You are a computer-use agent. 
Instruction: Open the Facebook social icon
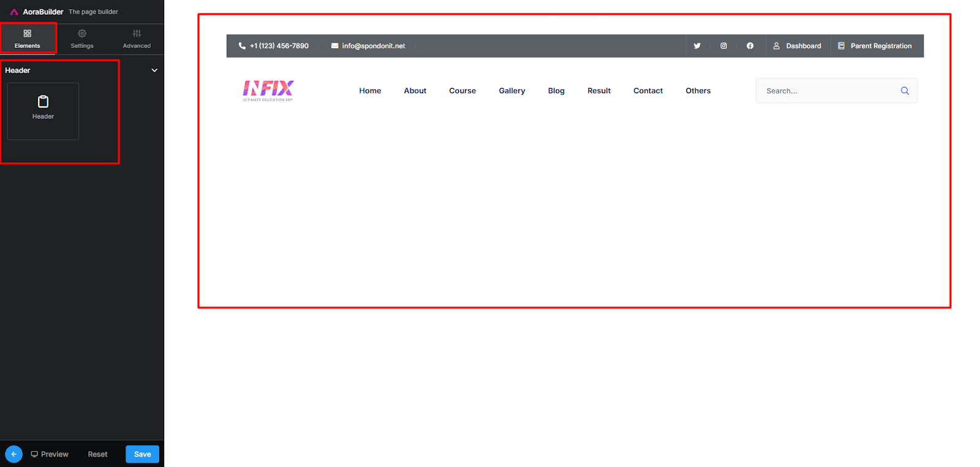coord(750,46)
